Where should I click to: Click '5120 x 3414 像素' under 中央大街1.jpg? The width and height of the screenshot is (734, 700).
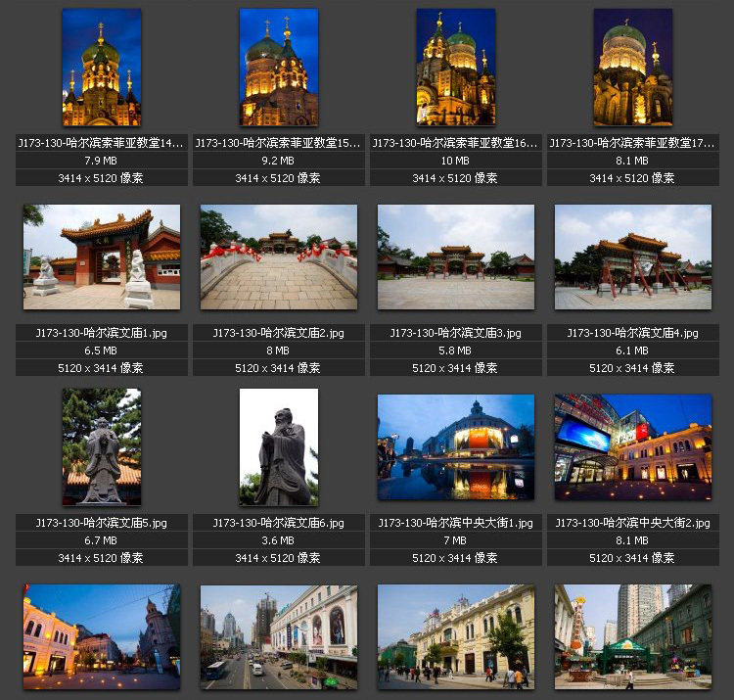(x=455, y=558)
